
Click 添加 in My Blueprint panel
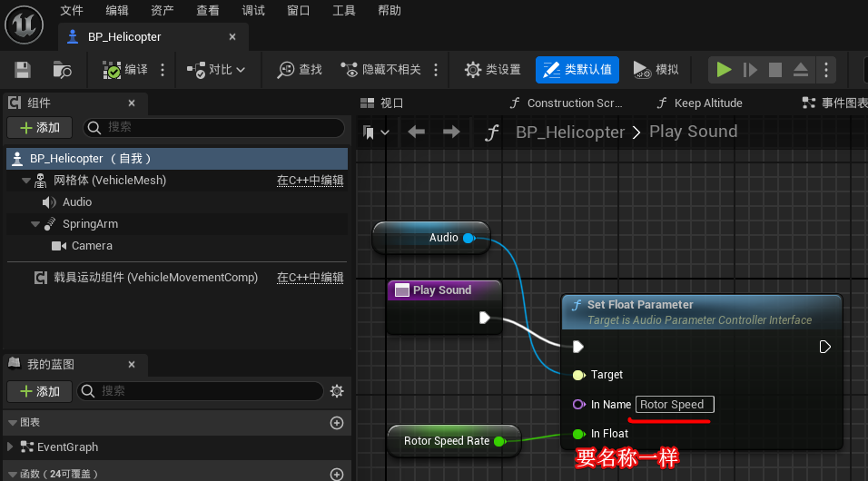(40, 391)
